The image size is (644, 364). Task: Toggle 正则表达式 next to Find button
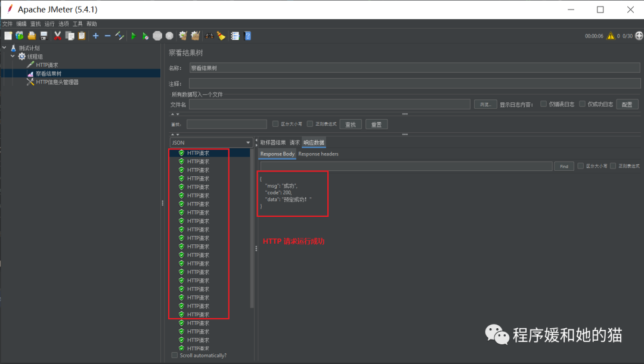(x=613, y=166)
